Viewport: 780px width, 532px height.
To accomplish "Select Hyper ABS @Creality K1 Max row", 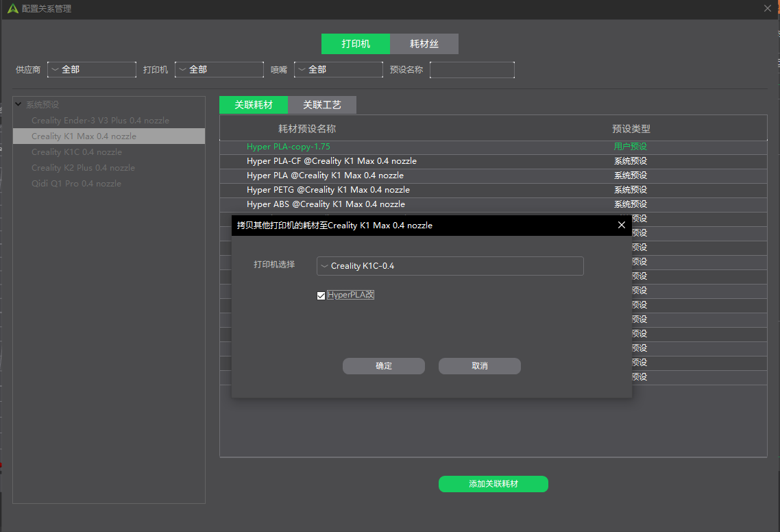I will [x=493, y=204].
